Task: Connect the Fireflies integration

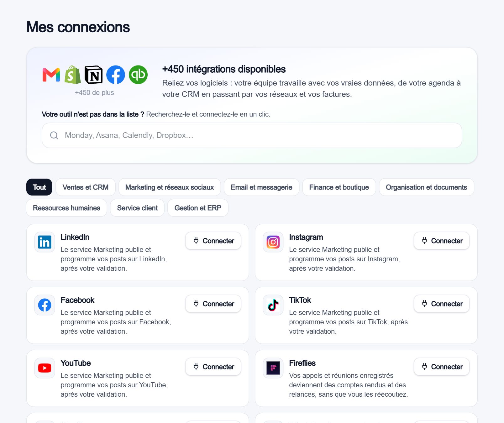Action: 442,367
